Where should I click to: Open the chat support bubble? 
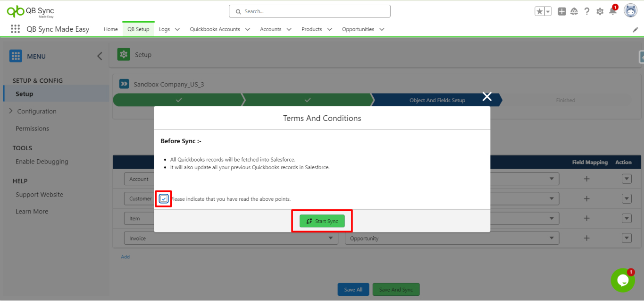[622, 280]
